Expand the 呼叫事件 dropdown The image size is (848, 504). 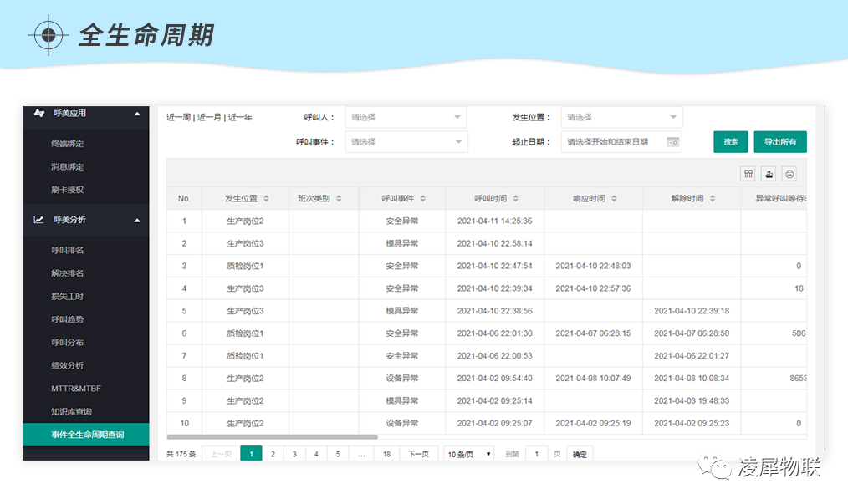(x=406, y=142)
